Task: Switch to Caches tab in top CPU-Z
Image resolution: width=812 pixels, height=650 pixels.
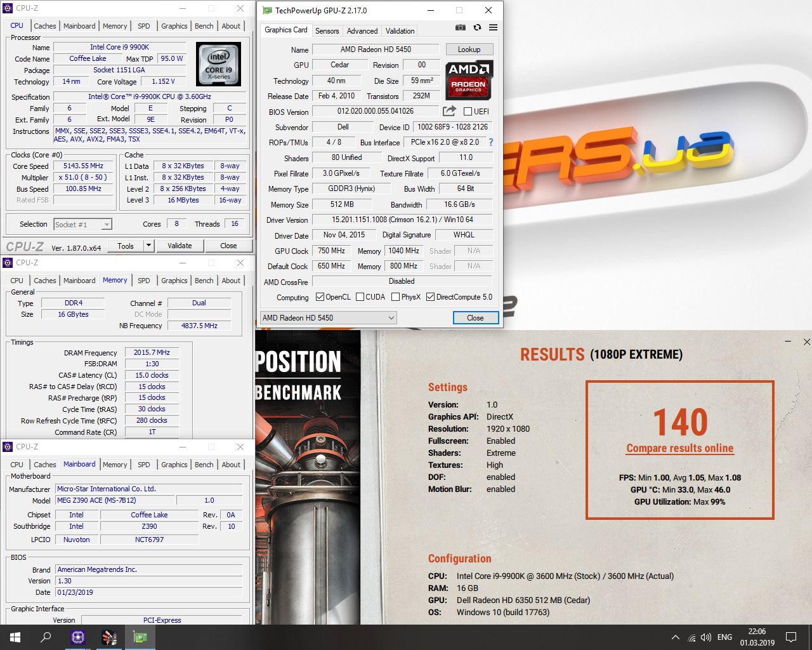Action: 45,26
